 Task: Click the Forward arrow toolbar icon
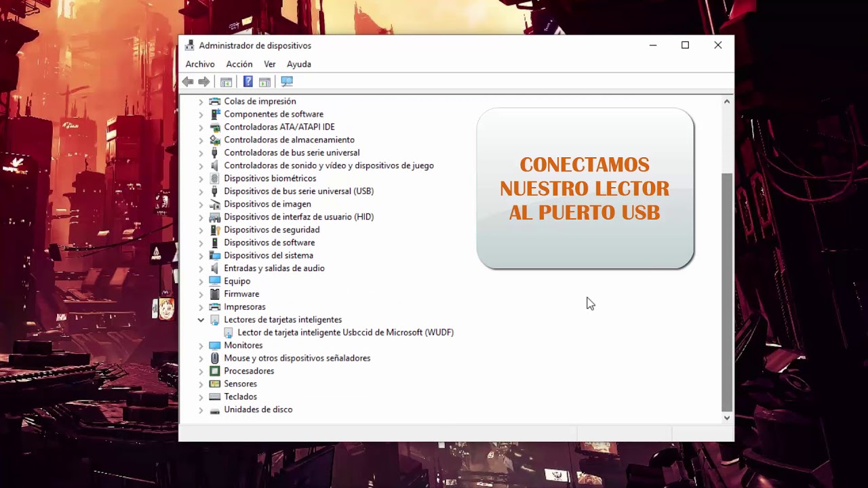pos(204,81)
